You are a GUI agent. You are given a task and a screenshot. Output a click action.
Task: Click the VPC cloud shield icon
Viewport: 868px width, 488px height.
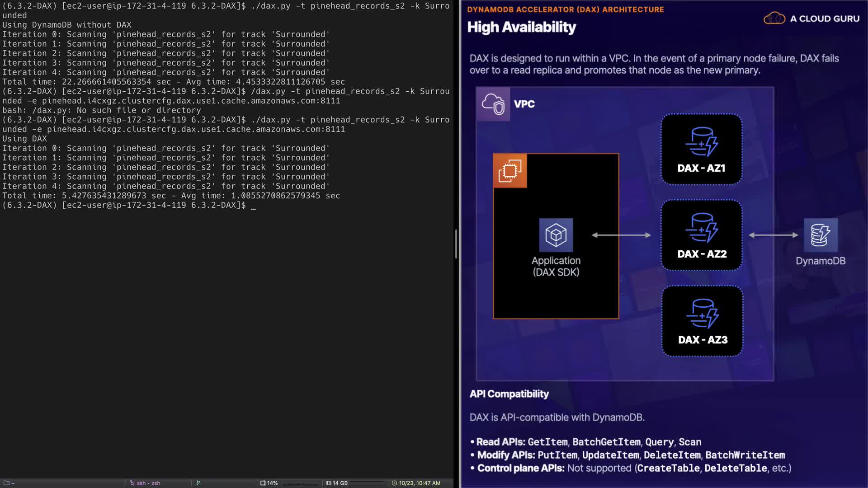tap(493, 104)
